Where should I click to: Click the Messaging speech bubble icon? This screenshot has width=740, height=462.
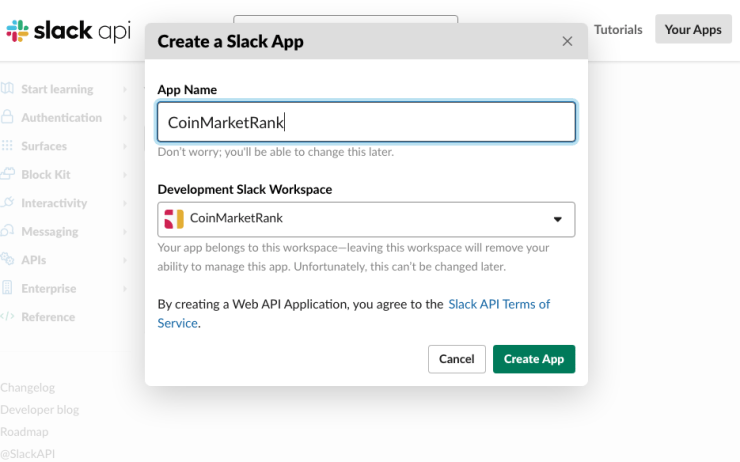pyautogui.click(x=8, y=232)
